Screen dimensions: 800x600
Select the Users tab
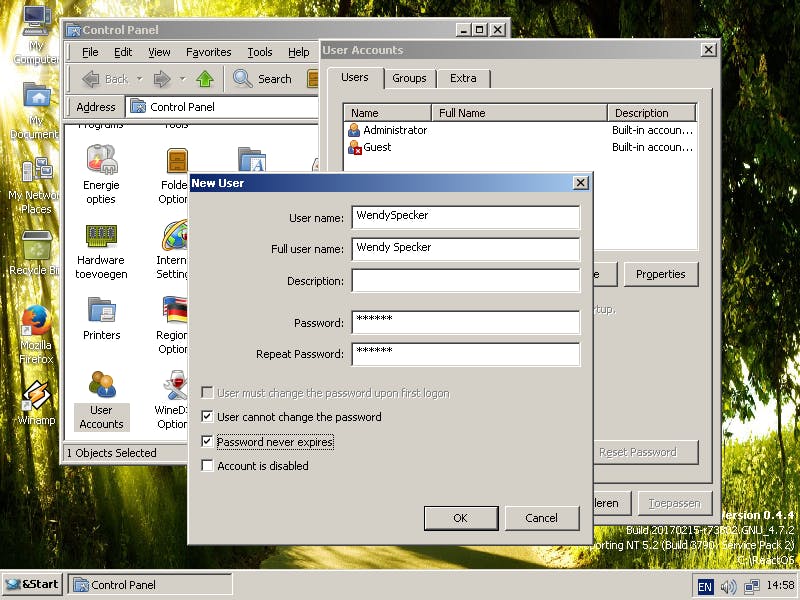pyautogui.click(x=355, y=78)
